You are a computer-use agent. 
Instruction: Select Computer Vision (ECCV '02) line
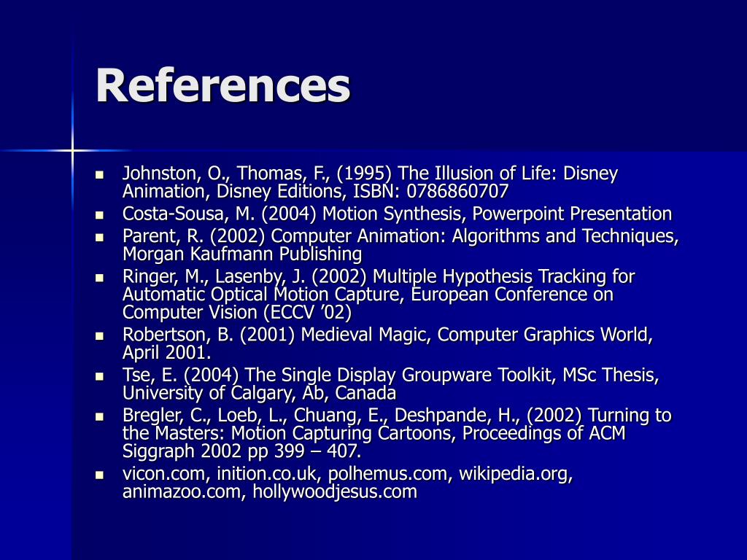[237, 313]
